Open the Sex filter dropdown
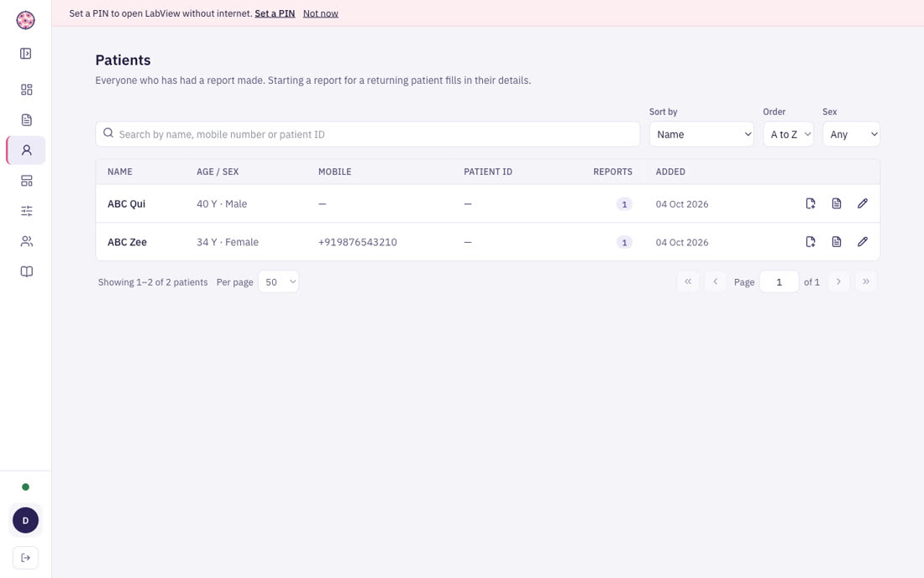 tap(852, 134)
